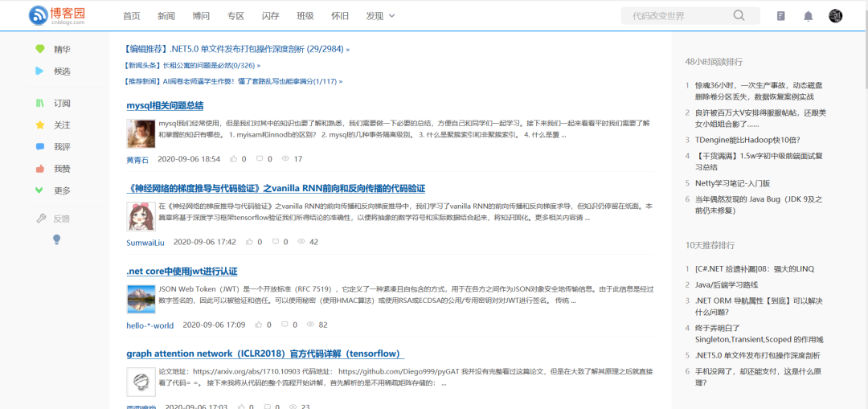Expand the 发现 dropdown menu
Screen dimensions: 868x409
(380, 16)
